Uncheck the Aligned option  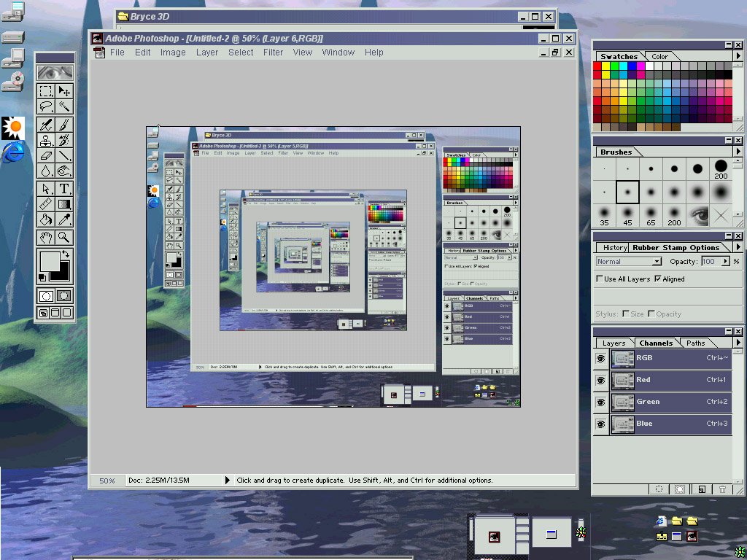(x=658, y=279)
